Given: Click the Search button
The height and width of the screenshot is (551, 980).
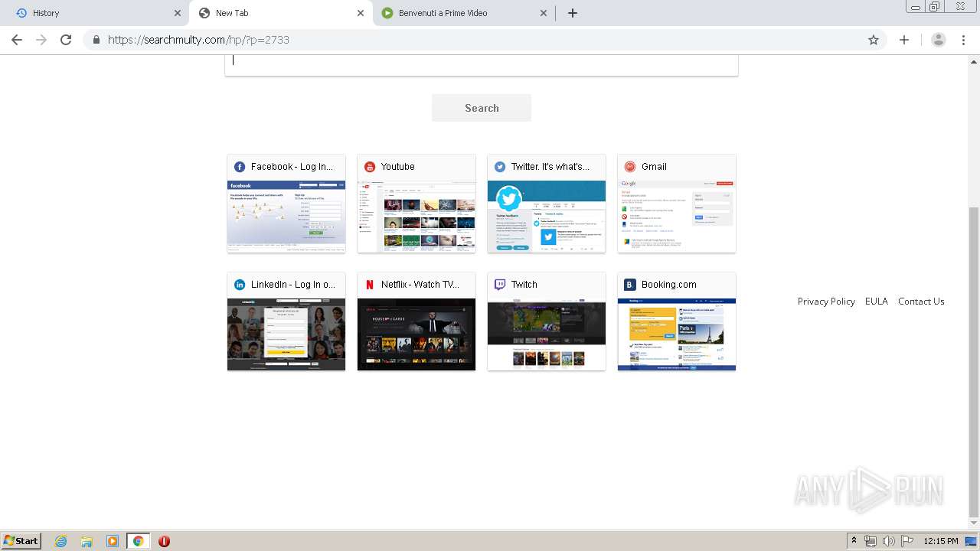Looking at the screenshot, I should [x=482, y=108].
